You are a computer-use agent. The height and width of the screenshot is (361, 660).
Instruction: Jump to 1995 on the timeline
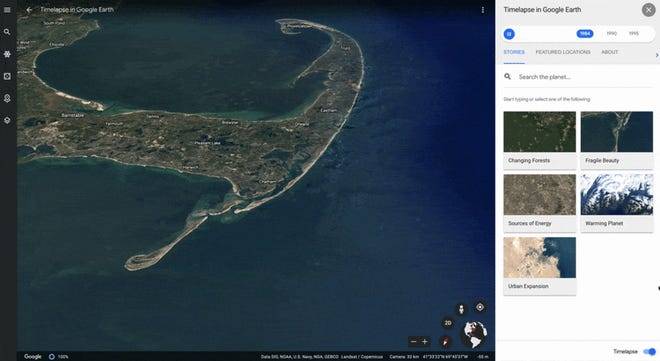[633, 34]
